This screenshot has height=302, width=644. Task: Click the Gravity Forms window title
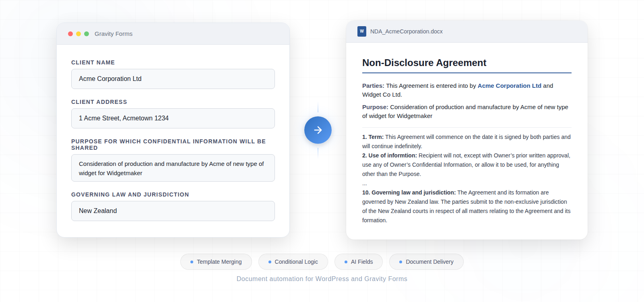point(114,34)
